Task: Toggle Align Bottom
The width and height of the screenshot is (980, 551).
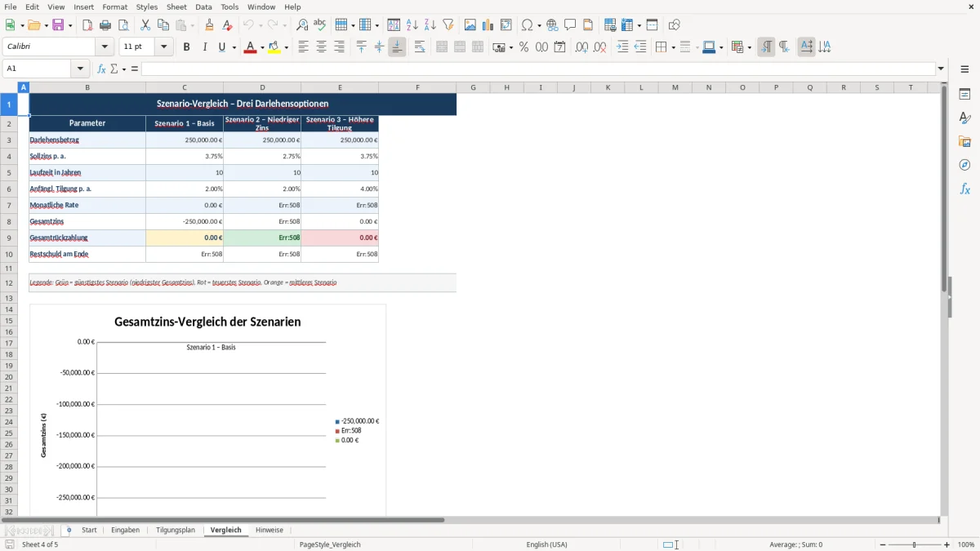Action: tap(397, 47)
